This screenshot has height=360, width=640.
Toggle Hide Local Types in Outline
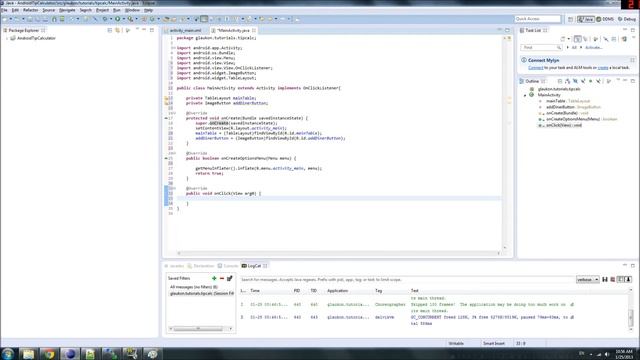[x=598, y=81]
